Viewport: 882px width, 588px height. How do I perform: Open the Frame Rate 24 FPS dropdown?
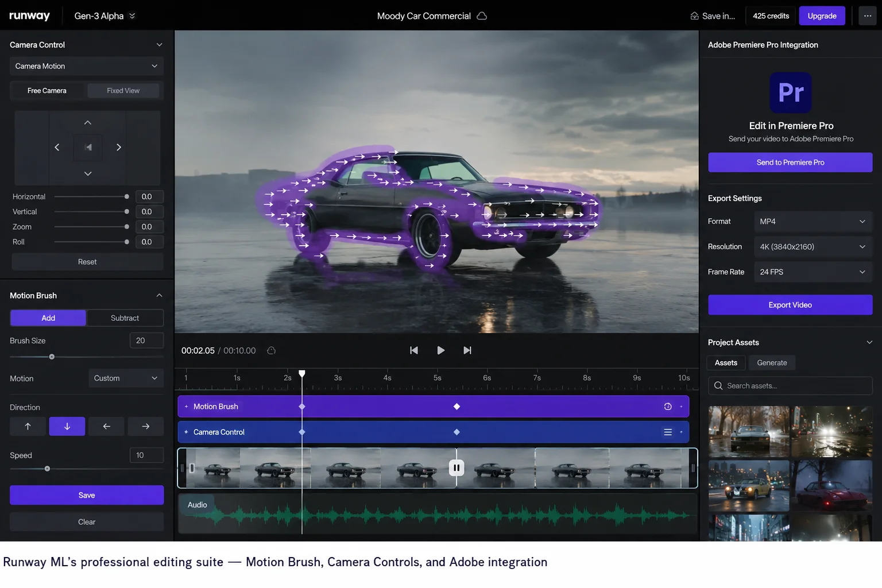point(813,272)
